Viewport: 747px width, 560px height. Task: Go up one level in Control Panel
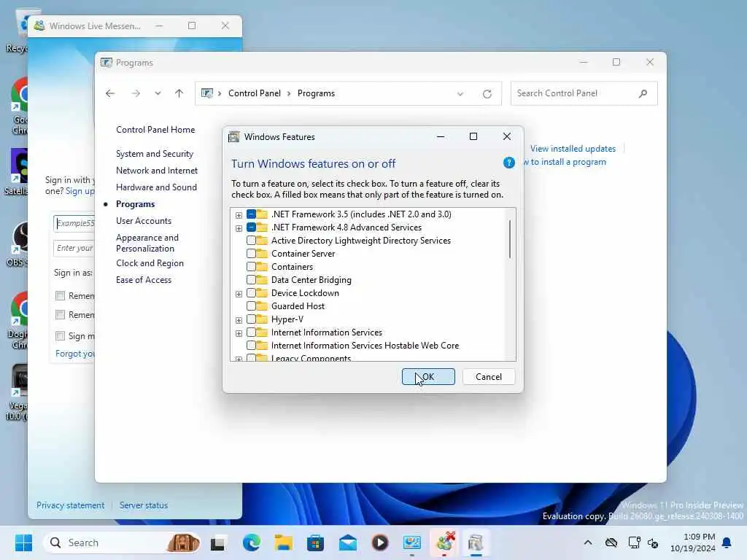[179, 93]
